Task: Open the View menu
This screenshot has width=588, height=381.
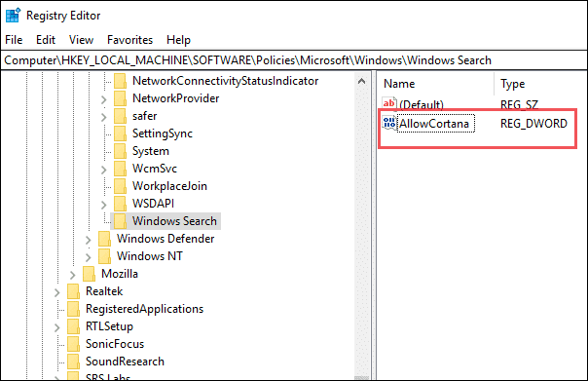Action: 81,40
